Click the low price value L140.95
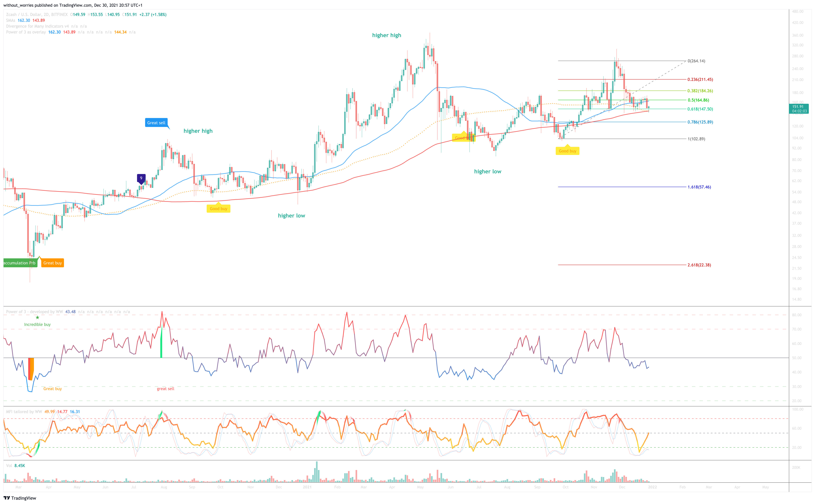 (112, 15)
